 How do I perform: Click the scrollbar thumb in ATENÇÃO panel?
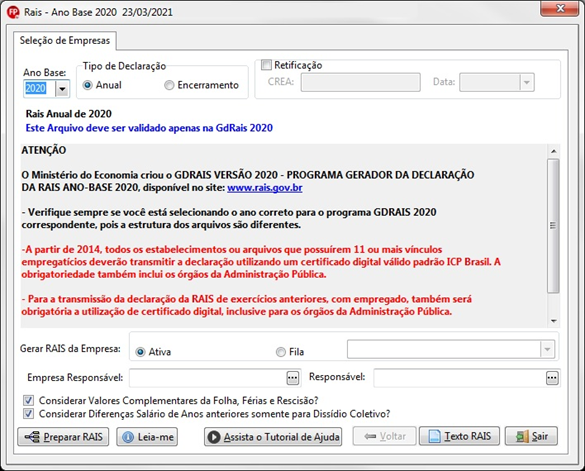point(553,225)
